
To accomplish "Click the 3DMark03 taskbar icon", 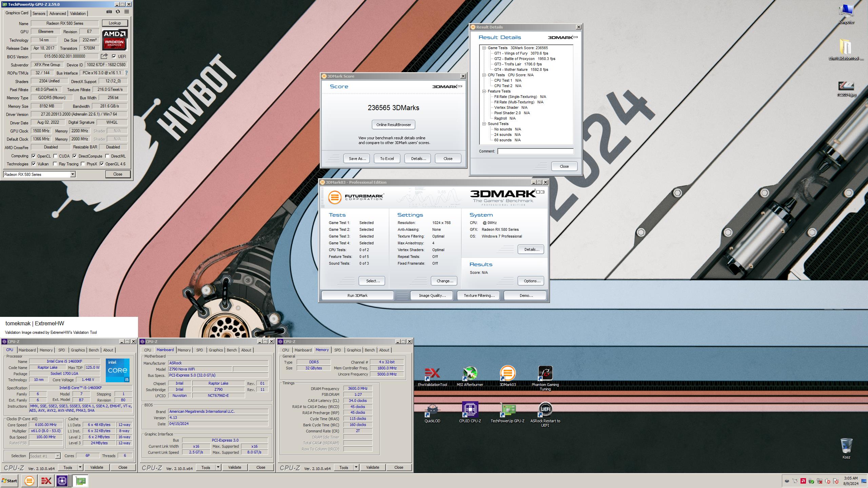I will pyautogui.click(x=29, y=481).
